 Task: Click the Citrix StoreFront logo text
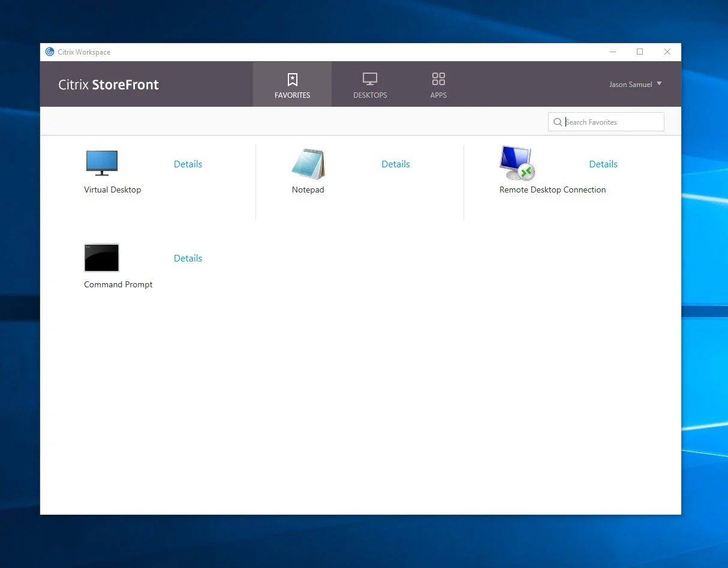[x=109, y=85]
